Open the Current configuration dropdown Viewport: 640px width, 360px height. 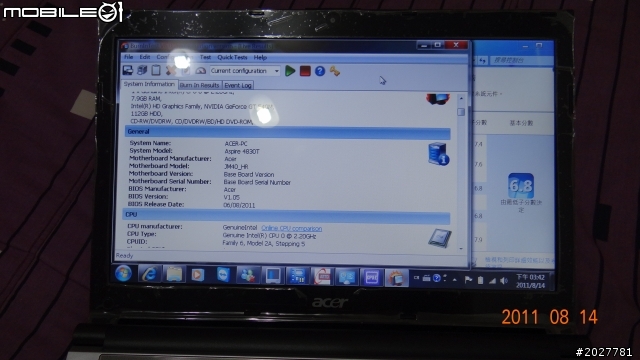[245, 71]
